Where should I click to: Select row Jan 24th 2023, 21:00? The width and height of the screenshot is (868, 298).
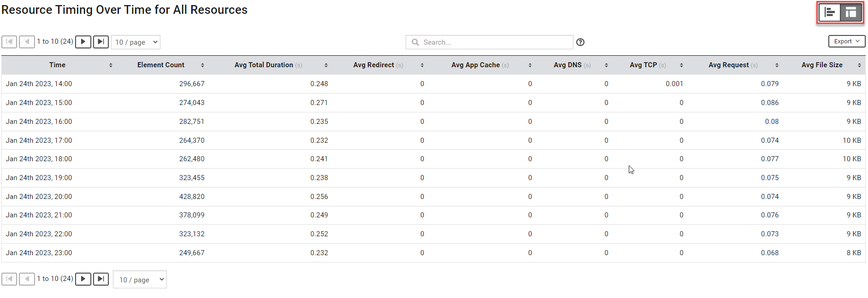(x=433, y=215)
